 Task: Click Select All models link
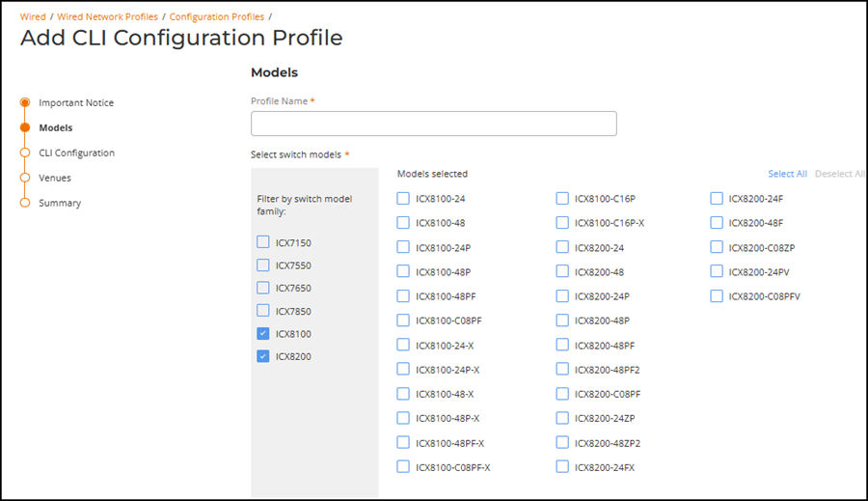pyautogui.click(x=787, y=174)
